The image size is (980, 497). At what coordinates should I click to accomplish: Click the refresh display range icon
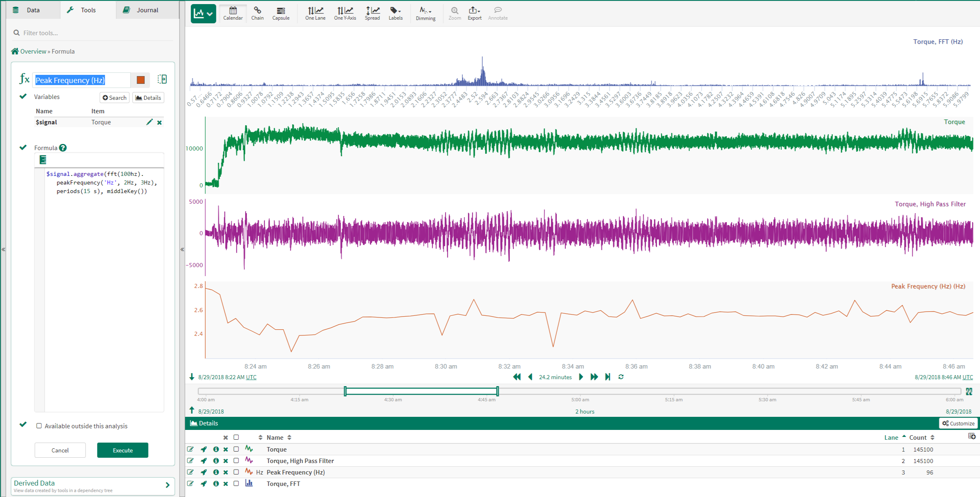(621, 377)
